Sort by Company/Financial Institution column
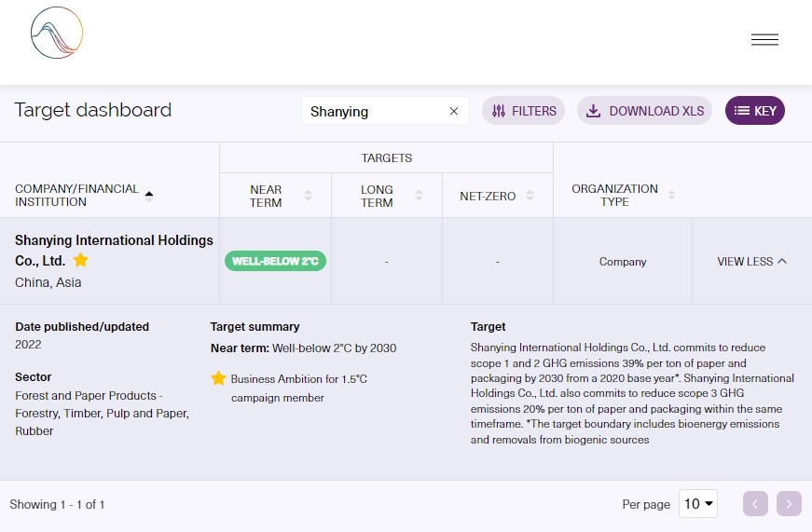Viewport: 812px width, 532px height. pyautogui.click(x=149, y=195)
